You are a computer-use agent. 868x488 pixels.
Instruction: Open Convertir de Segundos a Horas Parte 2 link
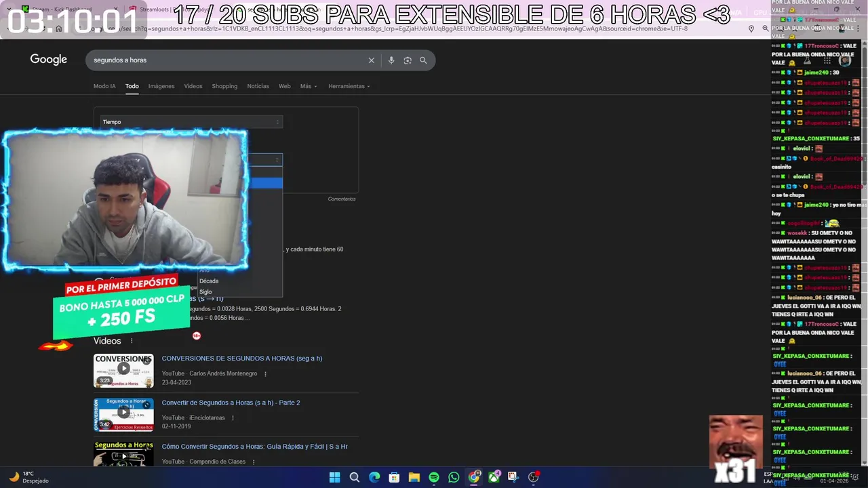tap(231, 403)
